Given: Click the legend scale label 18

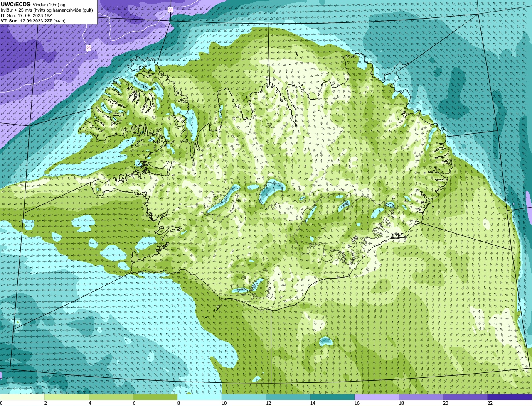Looking at the screenshot, I should 401,403.
